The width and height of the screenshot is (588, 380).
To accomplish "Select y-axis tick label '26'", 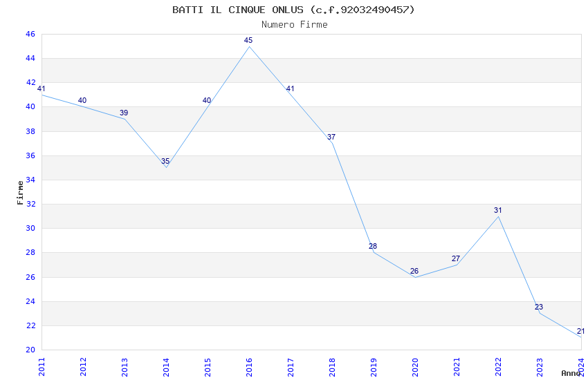I will [x=30, y=277].
